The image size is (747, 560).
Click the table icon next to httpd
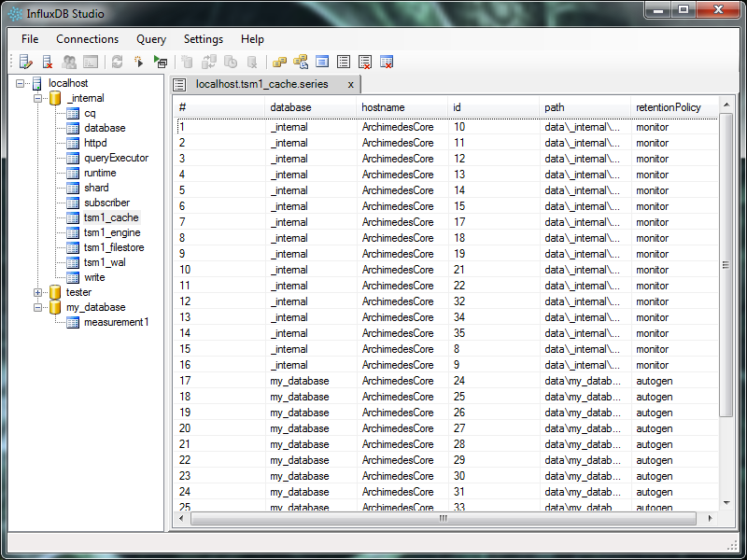pyautogui.click(x=73, y=143)
